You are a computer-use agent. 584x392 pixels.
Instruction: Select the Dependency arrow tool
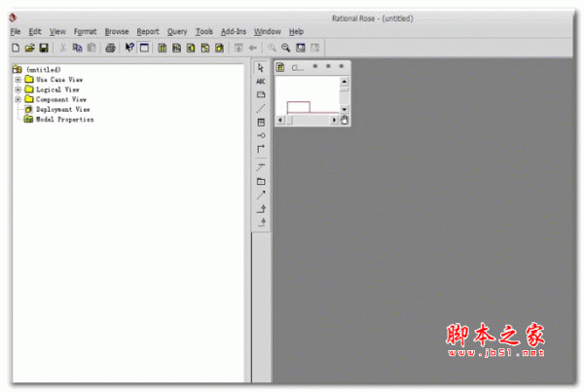coord(261,196)
